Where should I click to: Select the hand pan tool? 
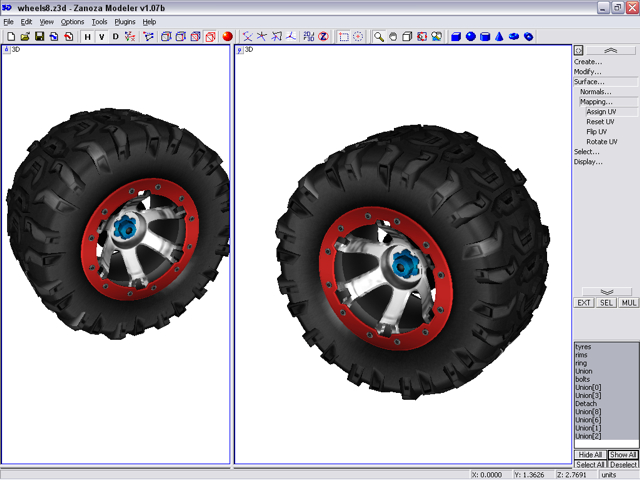click(393, 37)
